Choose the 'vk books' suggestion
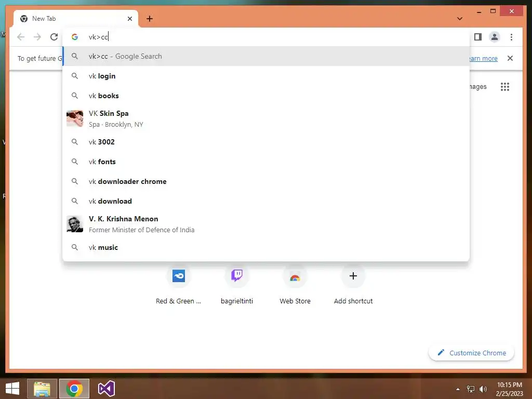 coord(267,96)
